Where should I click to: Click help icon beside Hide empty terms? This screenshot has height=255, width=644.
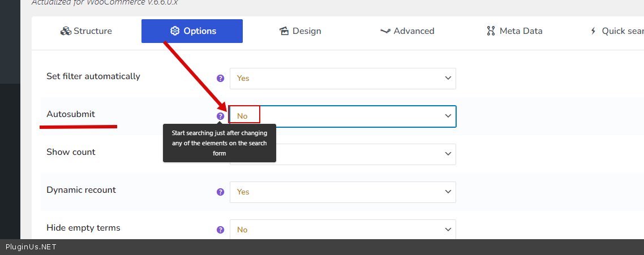tap(221, 230)
